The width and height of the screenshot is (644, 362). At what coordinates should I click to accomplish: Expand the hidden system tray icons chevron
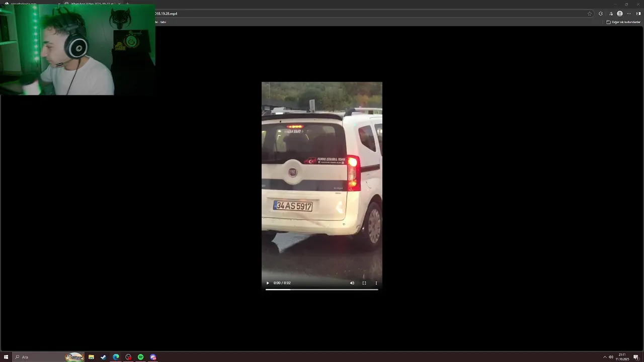(x=605, y=357)
